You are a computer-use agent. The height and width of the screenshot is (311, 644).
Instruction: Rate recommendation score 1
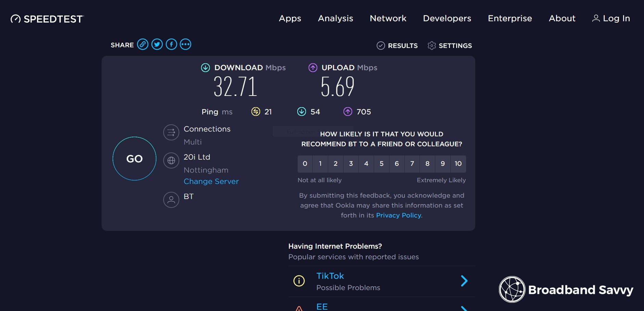(320, 164)
